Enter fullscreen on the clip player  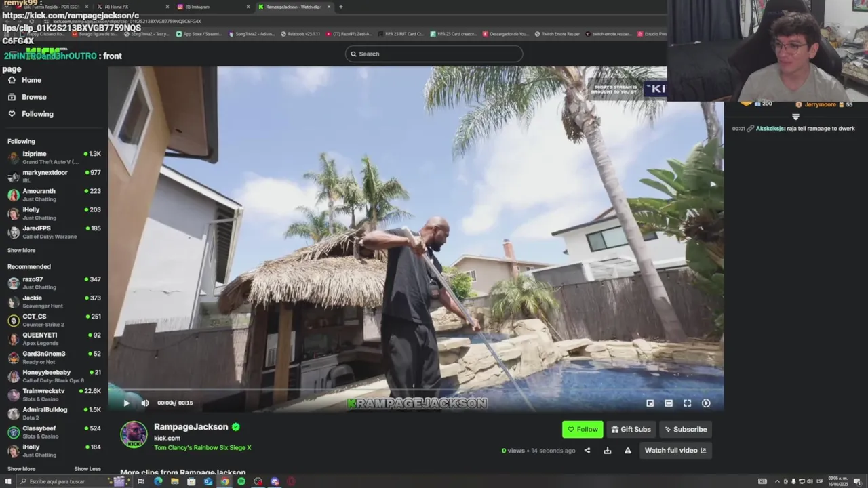(687, 403)
